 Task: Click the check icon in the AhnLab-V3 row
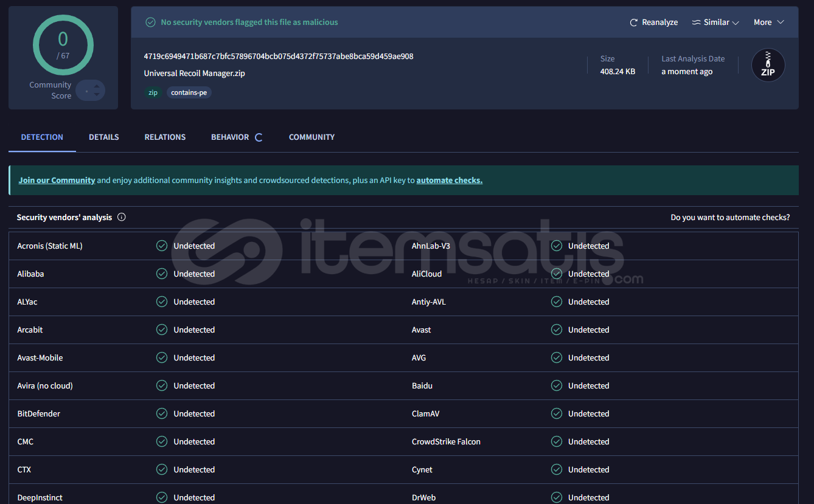coord(557,246)
